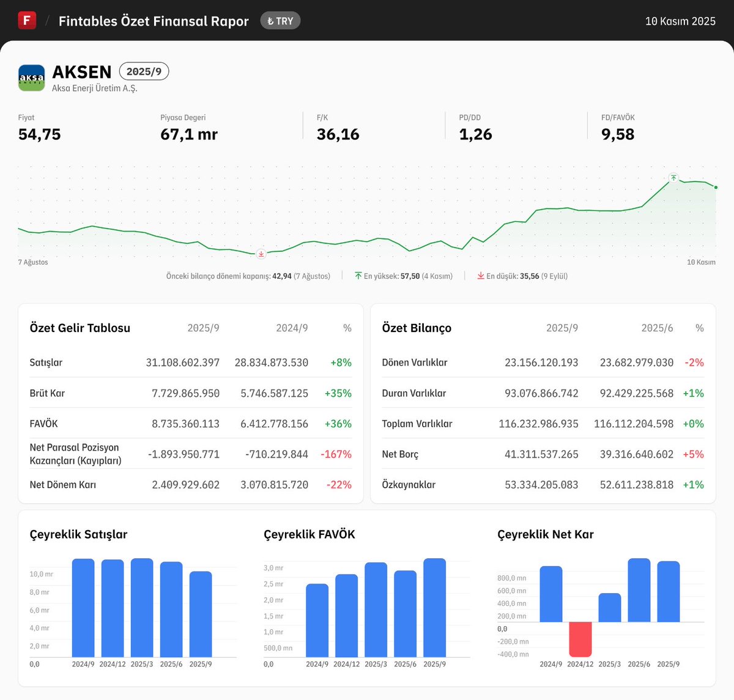Viewport: 734px width, 700px height.
Task: Open the 2025/9 period selector beside AKSEN
Action: click(x=144, y=71)
